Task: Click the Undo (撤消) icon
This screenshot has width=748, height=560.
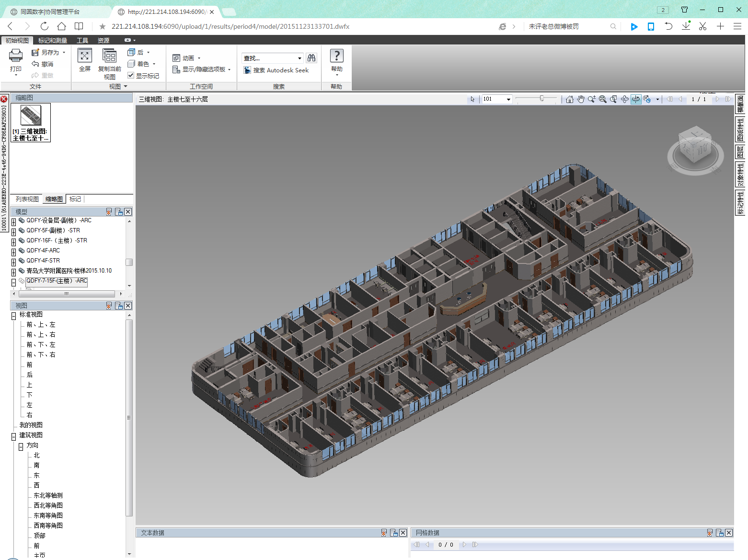Action: click(x=35, y=64)
